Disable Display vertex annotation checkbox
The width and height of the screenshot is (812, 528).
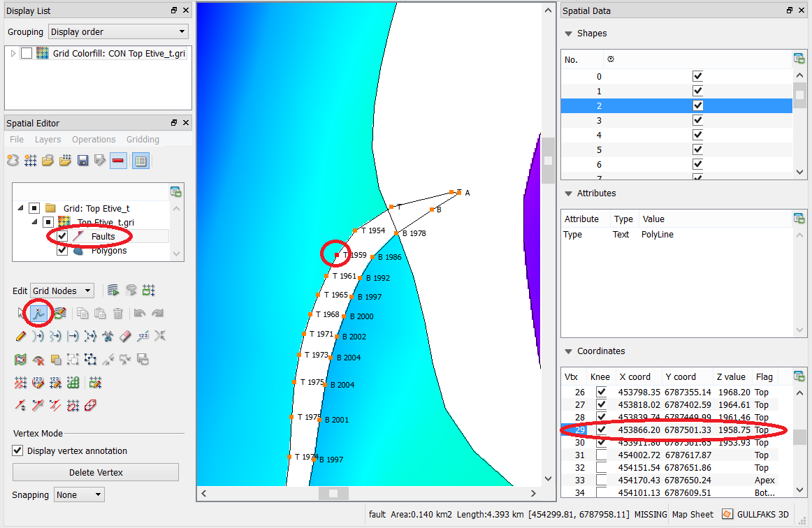point(18,450)
